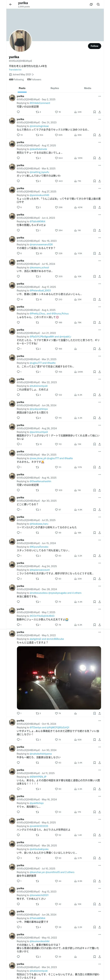Open reply on the @Polandball_2003 reply post

[19, 299]
